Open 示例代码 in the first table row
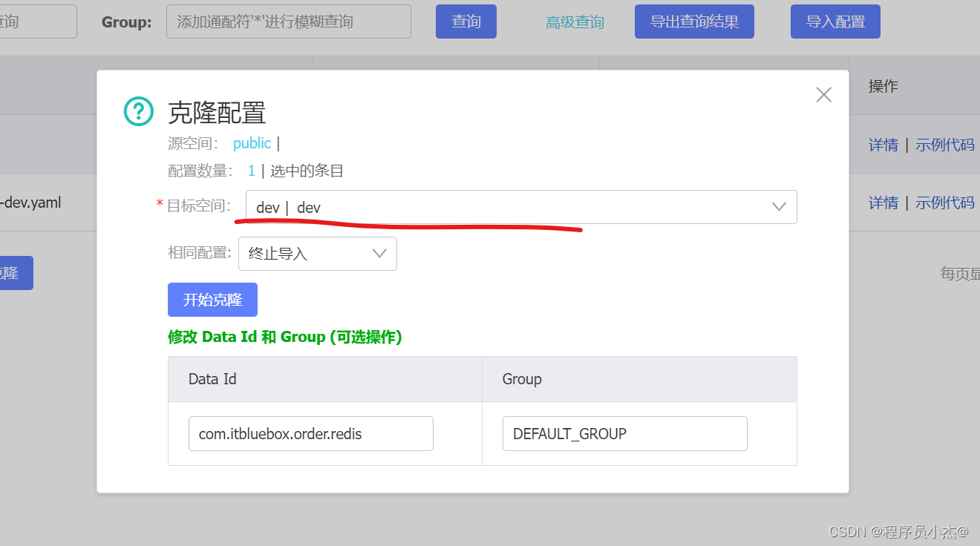 point(945,145)
